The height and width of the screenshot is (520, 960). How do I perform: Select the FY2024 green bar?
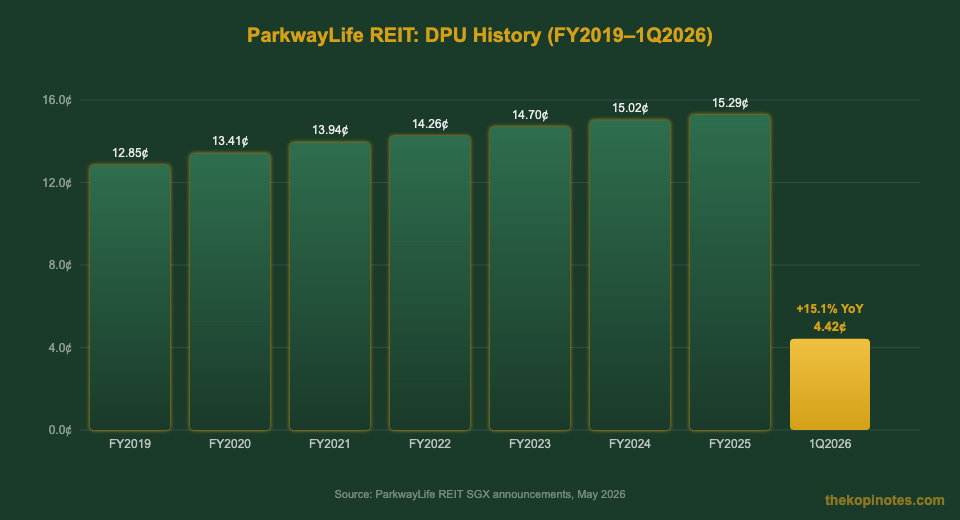[x=630, y=275]
